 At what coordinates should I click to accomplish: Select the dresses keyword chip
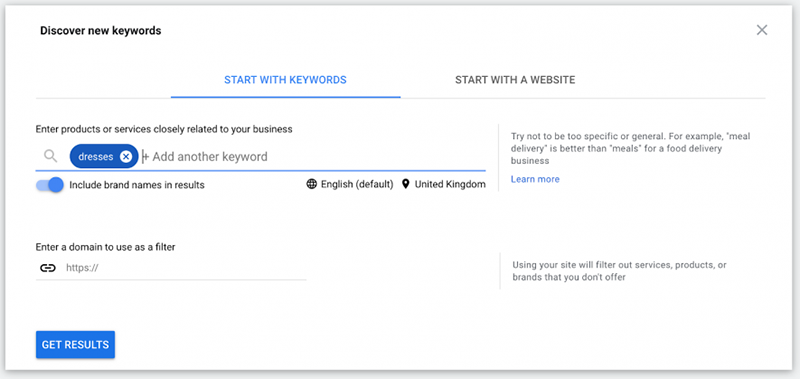(95, 157)
